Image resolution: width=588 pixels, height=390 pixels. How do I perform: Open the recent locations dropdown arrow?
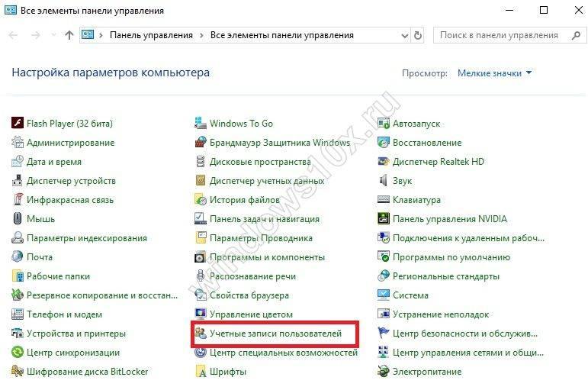tap(53, 35)
